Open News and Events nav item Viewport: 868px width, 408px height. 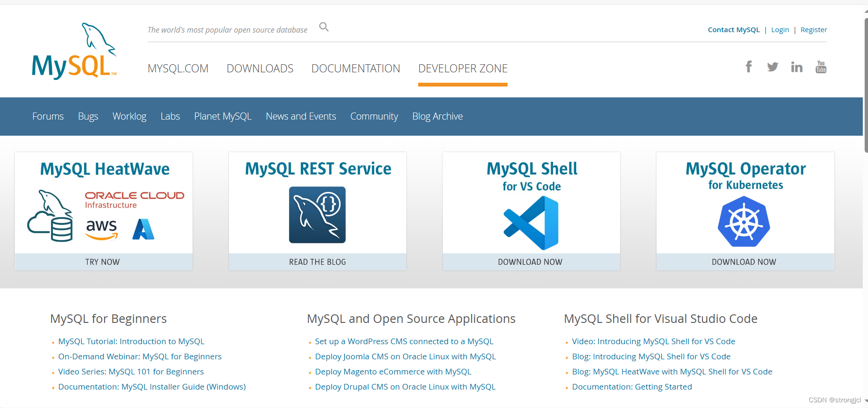point(301,116)
